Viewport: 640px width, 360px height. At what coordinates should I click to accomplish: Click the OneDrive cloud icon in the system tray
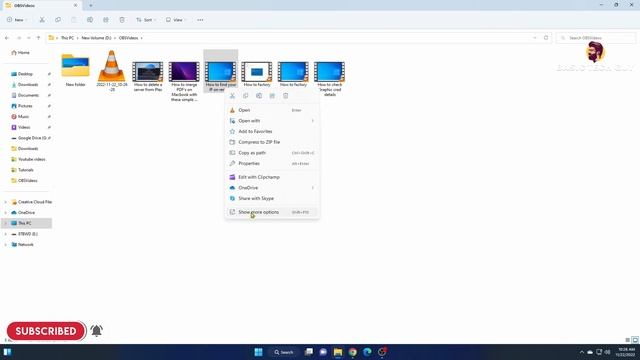pos(590,352)
